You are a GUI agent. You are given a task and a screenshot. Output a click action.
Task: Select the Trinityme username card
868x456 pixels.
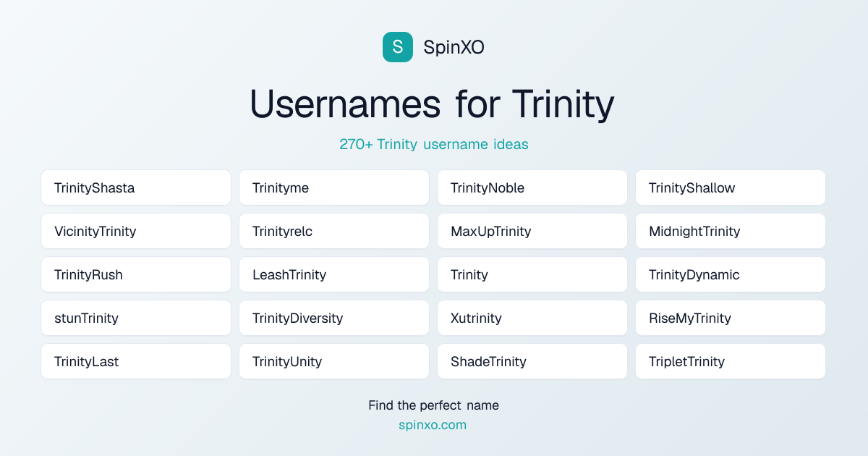334,187
